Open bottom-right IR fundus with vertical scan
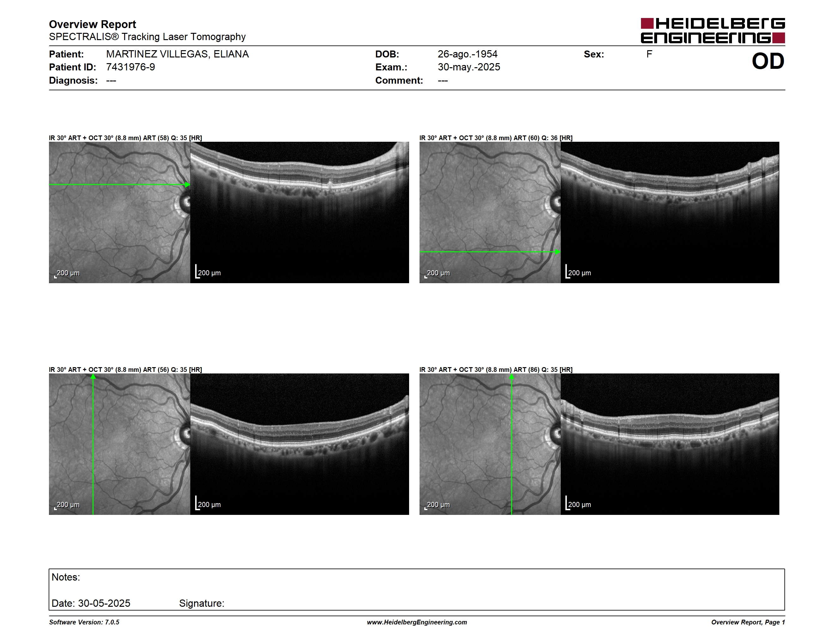 coord(490,444)
